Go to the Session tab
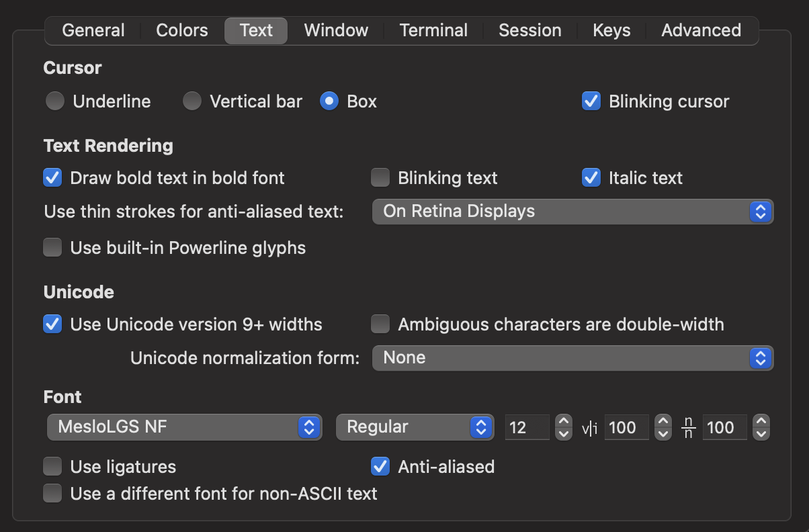809x532 pixels. pos(529,30)
